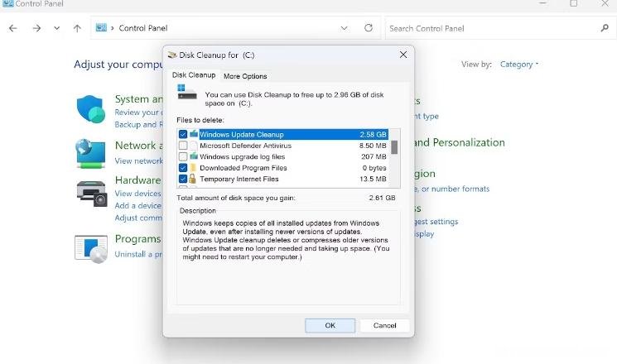Go forward using the forward arrow

(36, 28)
